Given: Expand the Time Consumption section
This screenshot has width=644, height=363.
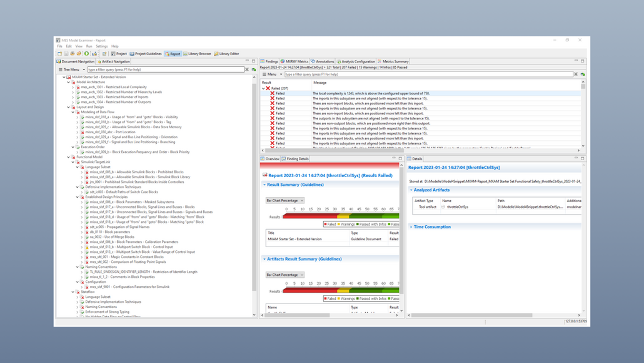Looking at the screenshot, I should [411, 227].
